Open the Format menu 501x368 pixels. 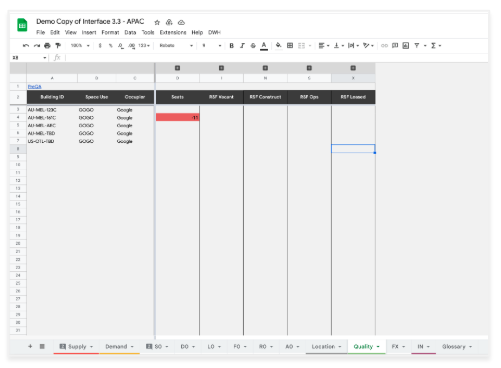[x=110, y=32]
